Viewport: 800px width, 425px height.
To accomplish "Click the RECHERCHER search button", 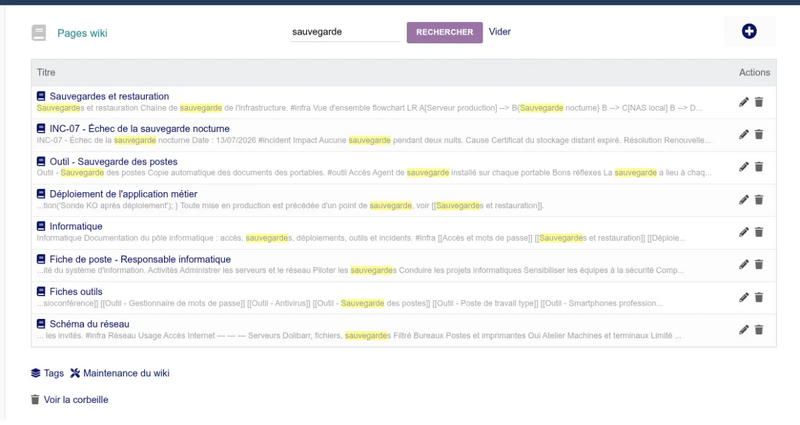I will coord(444,32).
